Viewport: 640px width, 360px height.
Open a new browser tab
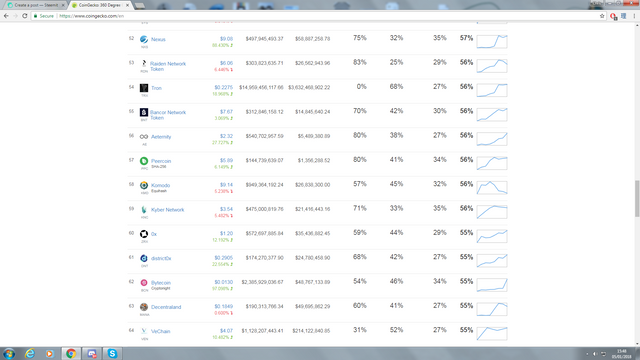pyautogui.click(x=140, y=6)
